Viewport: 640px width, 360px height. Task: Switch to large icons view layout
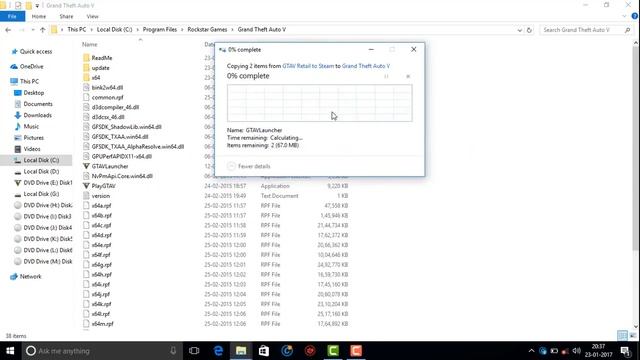[x=633, y=336]
